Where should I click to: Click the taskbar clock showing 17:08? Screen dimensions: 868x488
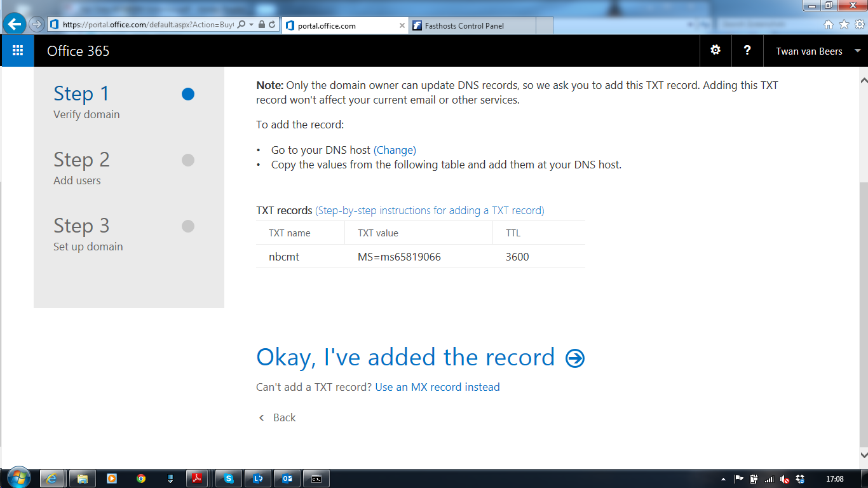[x=834, y=479]
